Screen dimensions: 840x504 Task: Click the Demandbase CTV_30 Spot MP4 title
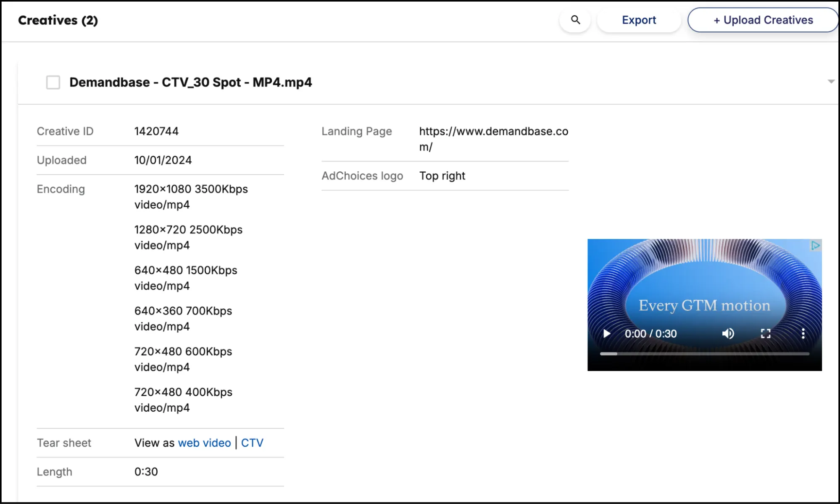click(x=190, y=82)
